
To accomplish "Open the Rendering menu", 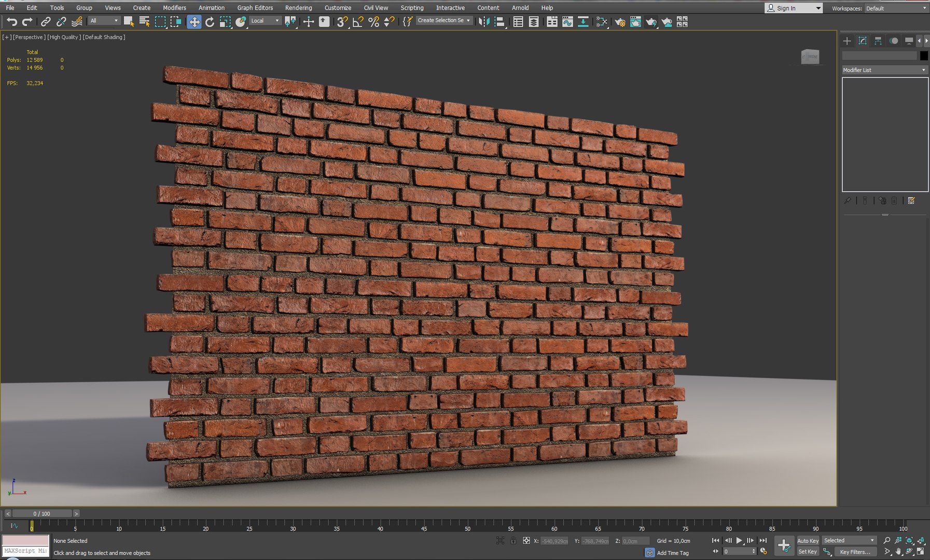I will [x=298, y=8].
